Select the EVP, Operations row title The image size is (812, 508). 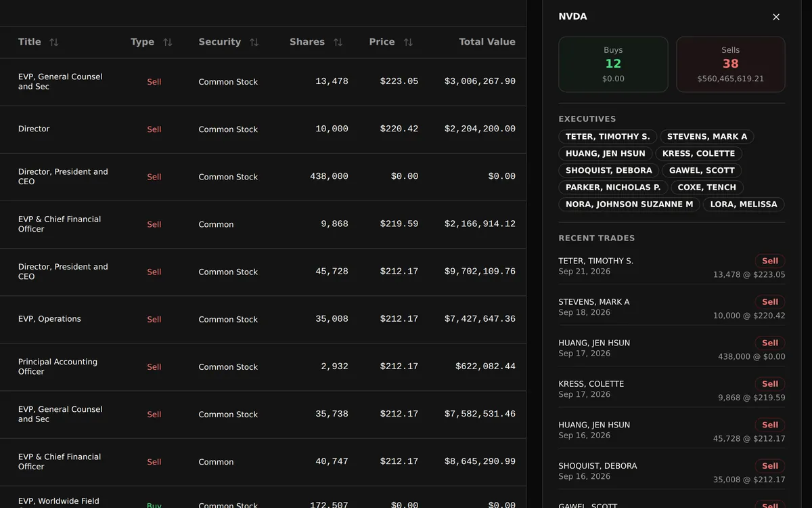[49, 319]
